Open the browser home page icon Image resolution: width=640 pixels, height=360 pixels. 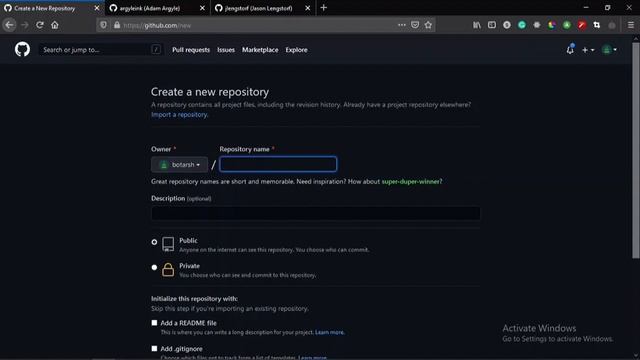tap(55, 25)
